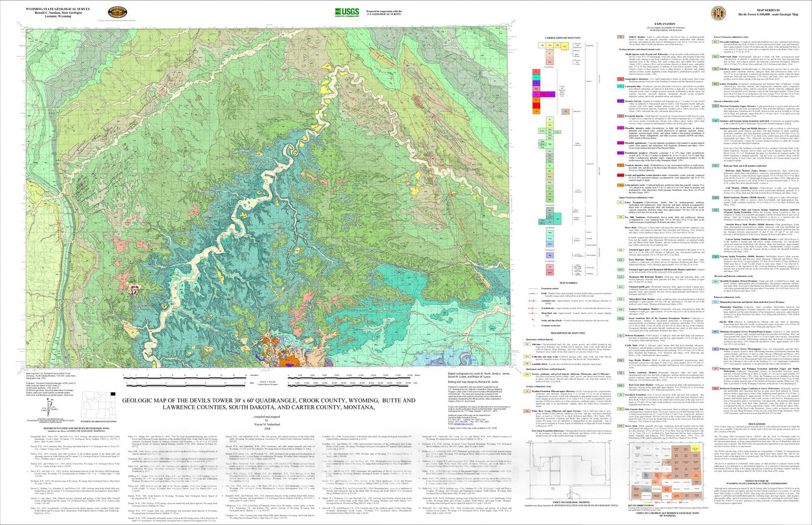Click the author name Wayne M. Sutherland
812x525 pixels.
pos(268,424)
